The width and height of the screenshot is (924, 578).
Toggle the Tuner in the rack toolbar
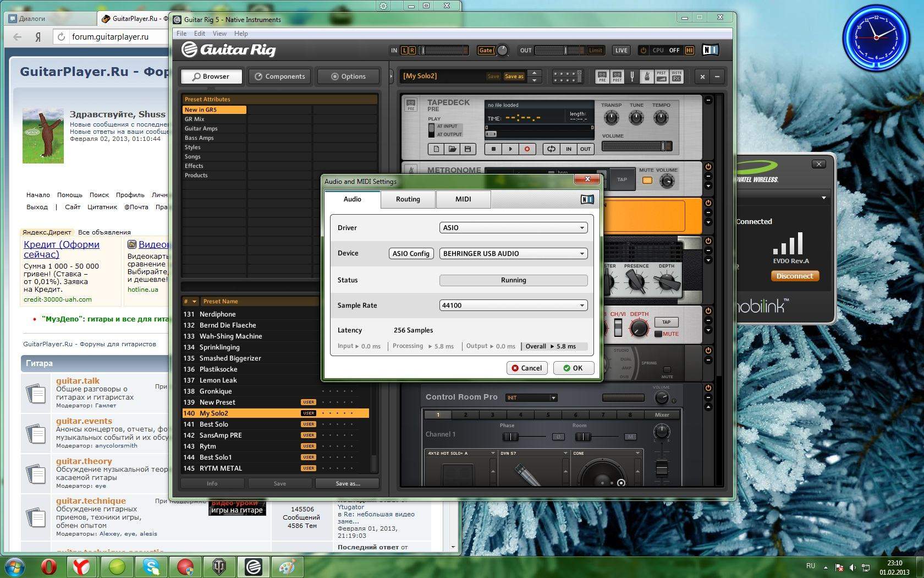(x=632, y=77)
